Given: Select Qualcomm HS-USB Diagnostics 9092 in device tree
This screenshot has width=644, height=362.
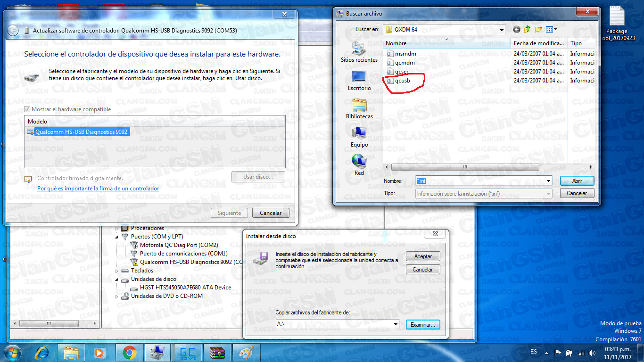Looking at the screenshot, I should pyautogui.click(x=191, y=262).
